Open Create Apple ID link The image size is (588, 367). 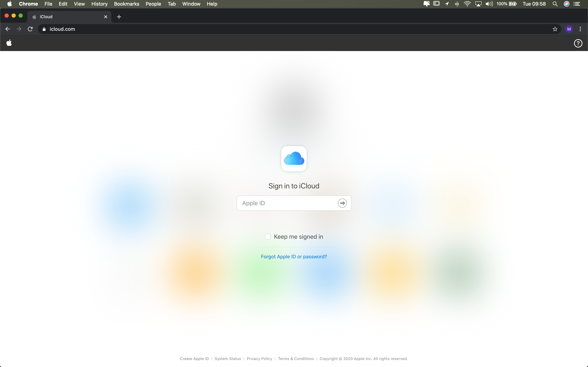point(194,358)
